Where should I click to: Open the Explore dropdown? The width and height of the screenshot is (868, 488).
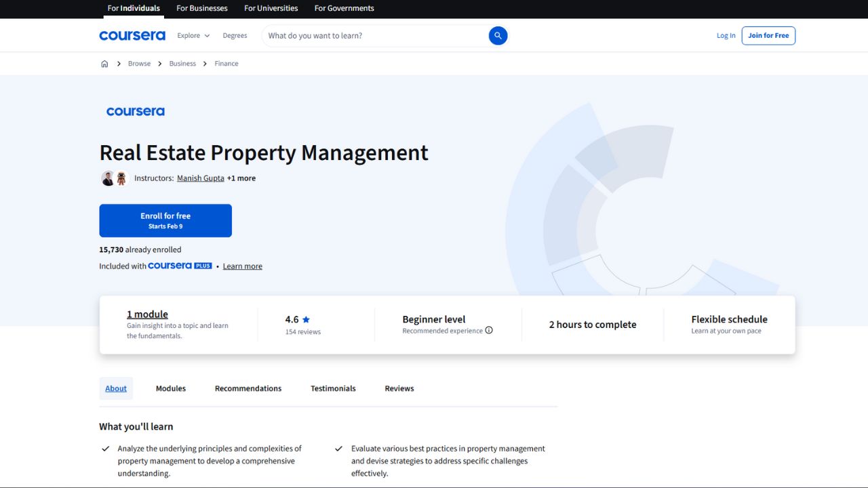coord(192,35)
